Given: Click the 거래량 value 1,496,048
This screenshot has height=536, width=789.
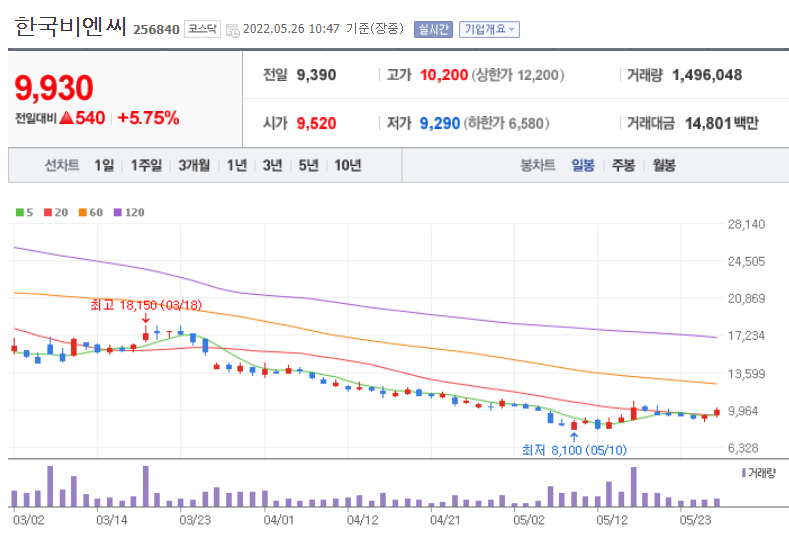Looking at the screenshot, I should (707, 75).
